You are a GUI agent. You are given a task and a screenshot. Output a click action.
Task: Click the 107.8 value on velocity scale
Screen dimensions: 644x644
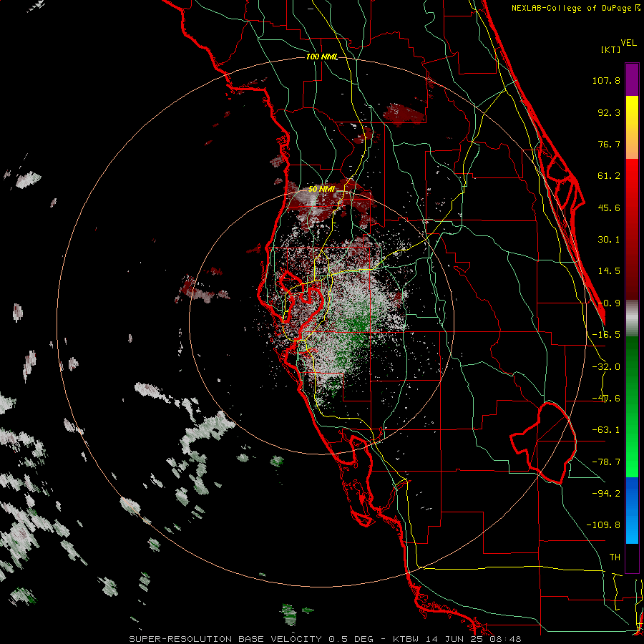(x=606, y=80)
